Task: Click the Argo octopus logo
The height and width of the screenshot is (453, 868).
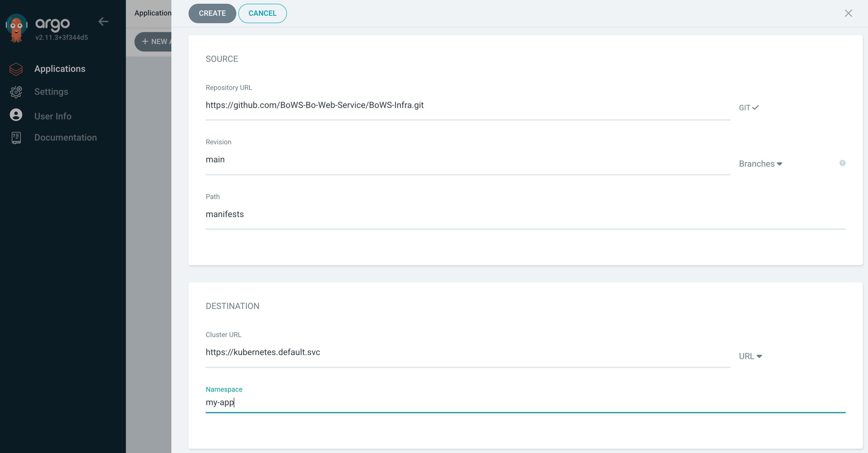Action: [16, 28]
